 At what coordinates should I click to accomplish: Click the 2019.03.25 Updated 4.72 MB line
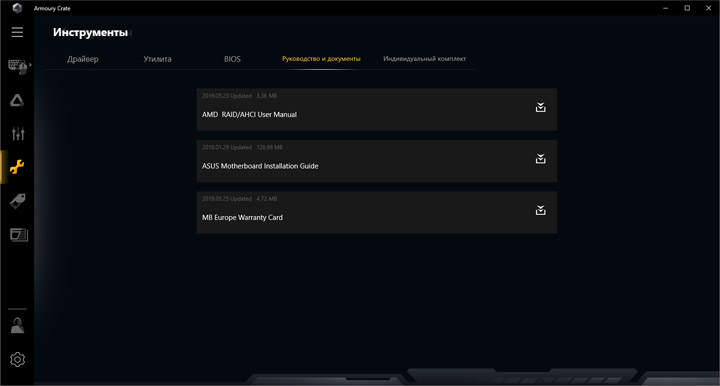pyautogui.click(x=239, y=199)
